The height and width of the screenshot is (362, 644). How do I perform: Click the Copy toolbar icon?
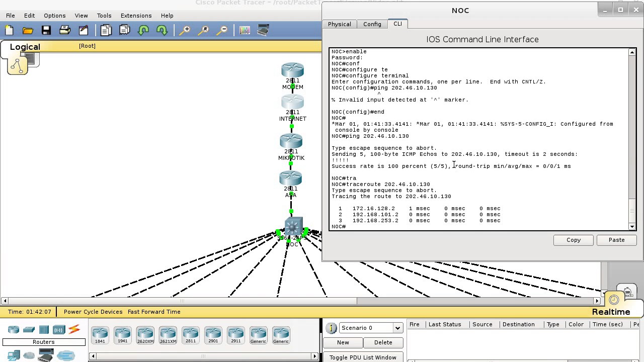(x=106, y=31)
